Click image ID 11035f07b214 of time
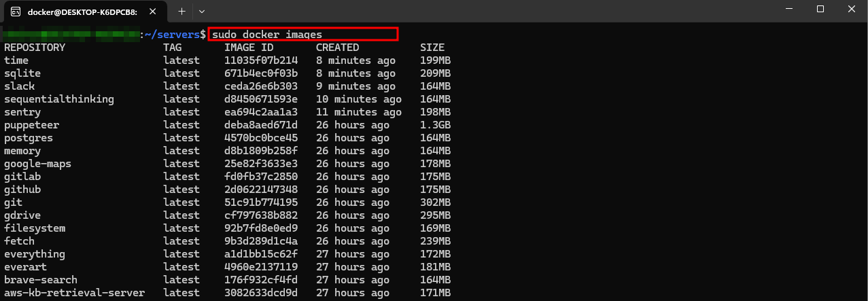 click(261, 60)
